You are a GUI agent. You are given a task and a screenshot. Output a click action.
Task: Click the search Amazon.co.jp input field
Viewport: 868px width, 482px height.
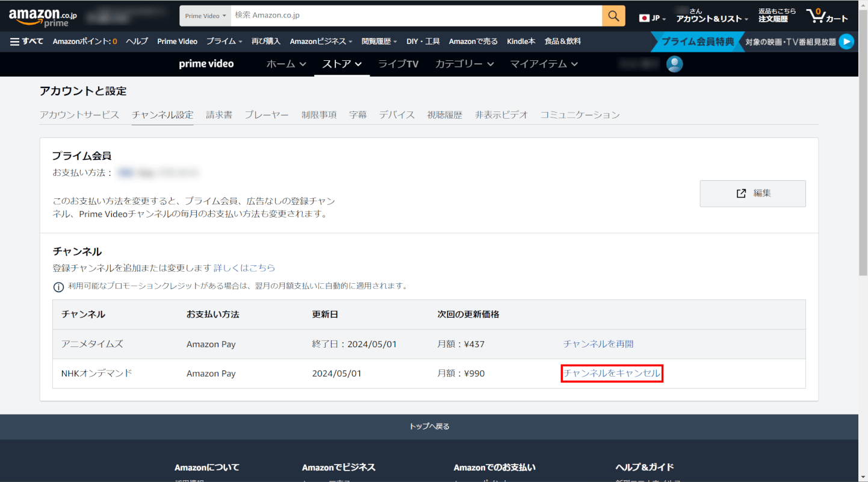(417, 16)
